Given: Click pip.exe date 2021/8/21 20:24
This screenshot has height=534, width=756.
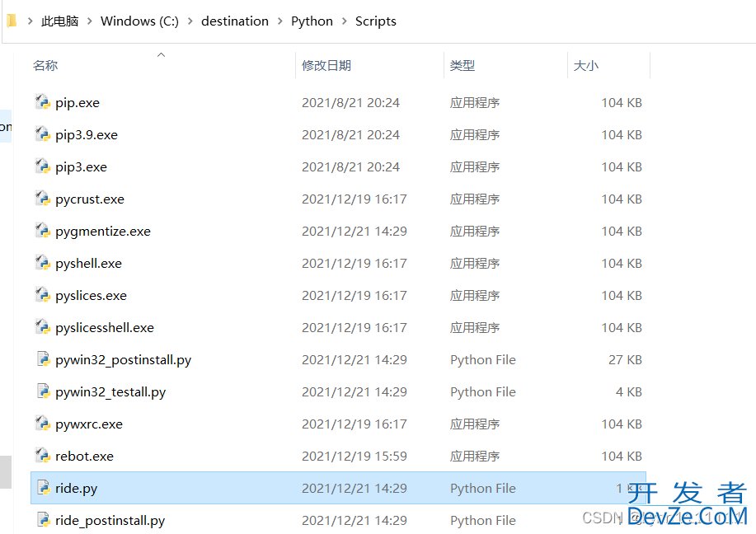Looking at the screenshot, I should click(350, 103).
